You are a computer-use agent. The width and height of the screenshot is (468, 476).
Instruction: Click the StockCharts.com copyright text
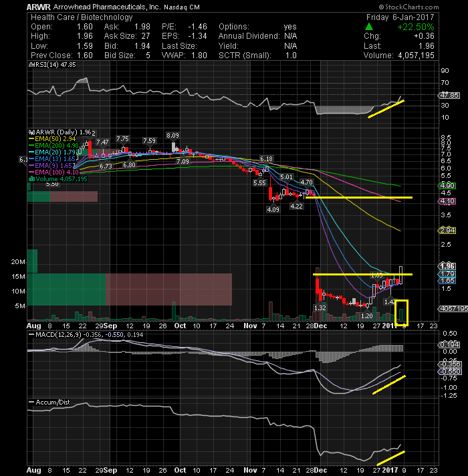408,7
